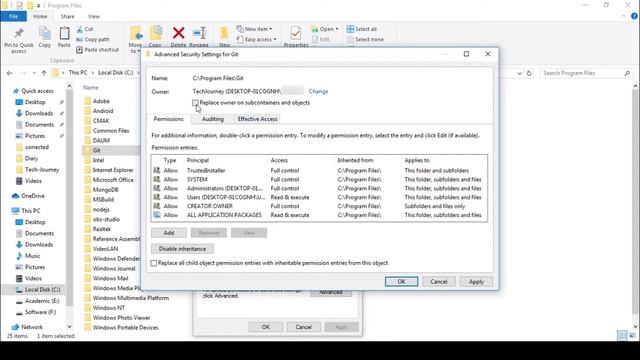This screenshot has width=640, height=360.
Task: Switch to the View ribbon tab
Action: coord(93,16)
